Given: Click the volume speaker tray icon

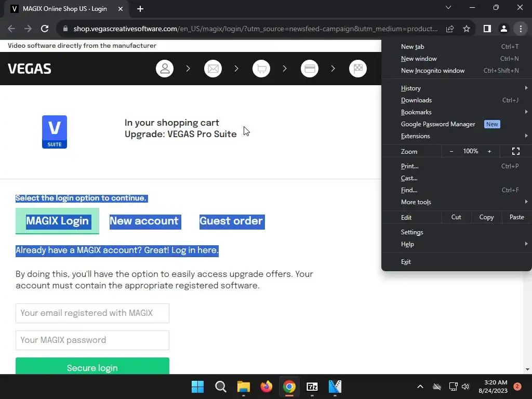Looking at the screenshot, I should click(x=465, y=387).
